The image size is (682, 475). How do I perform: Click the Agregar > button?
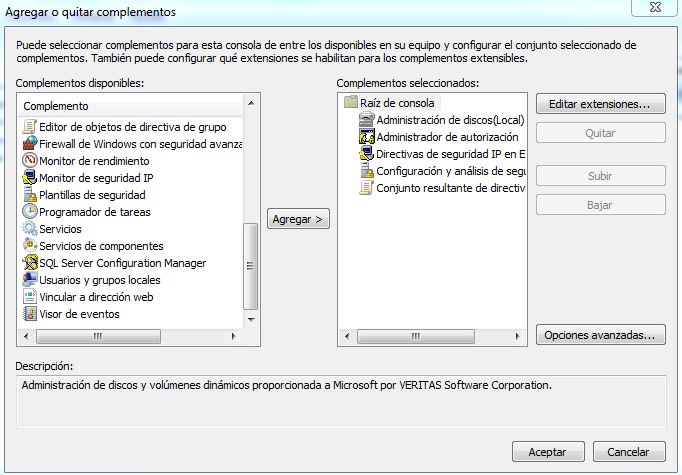coord(298,219)
